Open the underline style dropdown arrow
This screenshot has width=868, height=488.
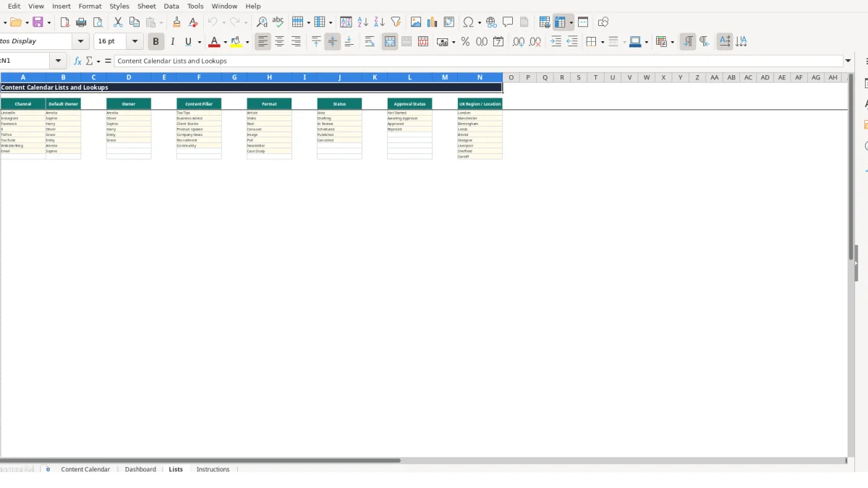[199, 42]
